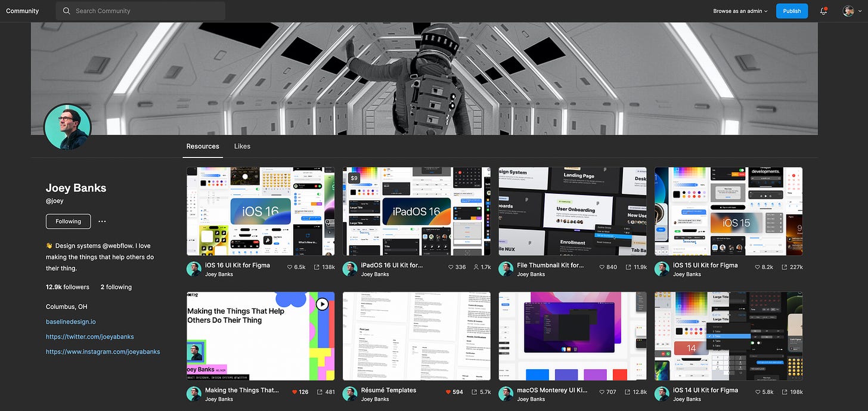Open Résumé Templates title link

(389, 390)
